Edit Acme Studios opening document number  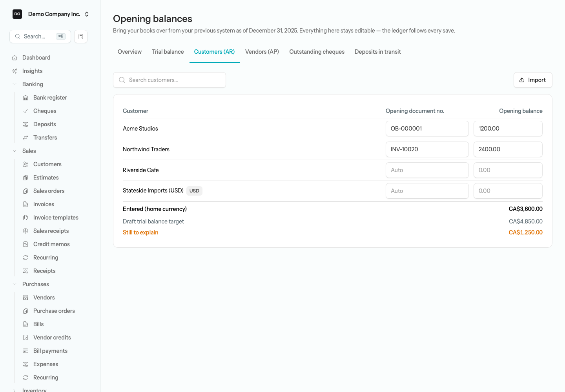[427, 129]
